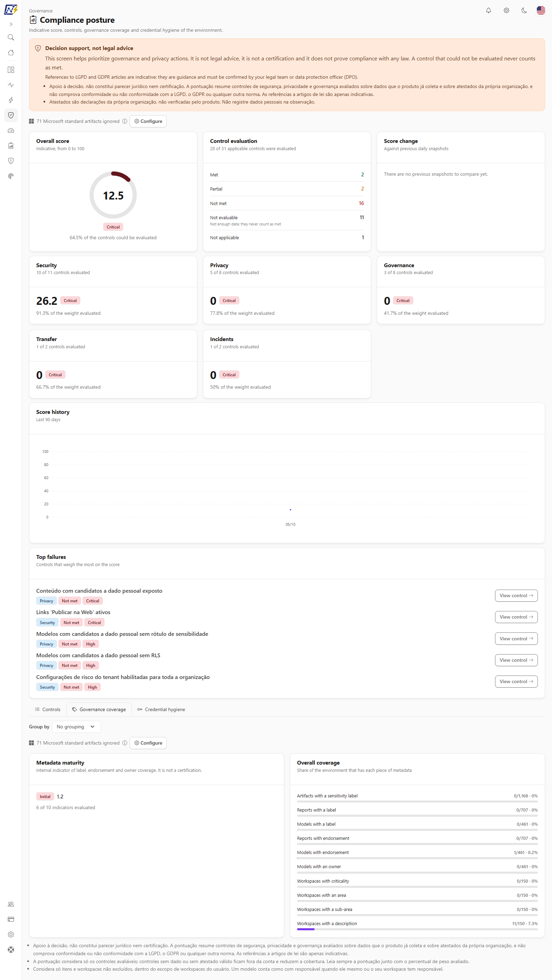This screenshot has height=980, width=552.
Task: Click the Security score 26.2
Action: pyautogui.click(x=46, y=301)
